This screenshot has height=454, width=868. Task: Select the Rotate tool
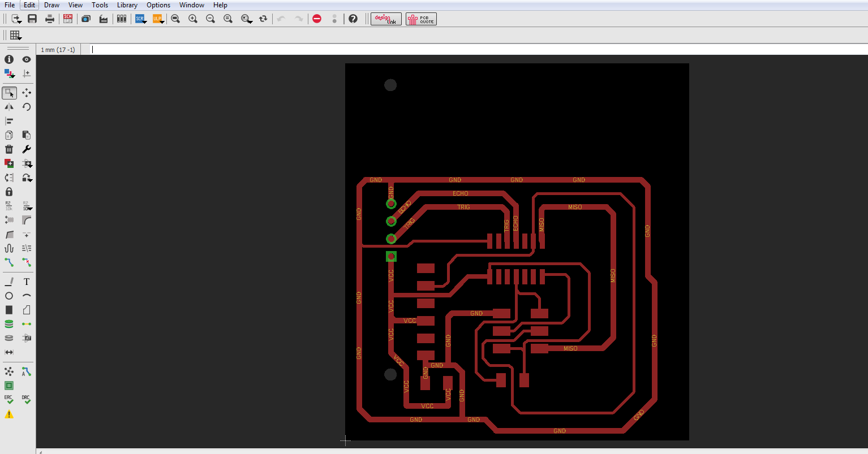27,107
